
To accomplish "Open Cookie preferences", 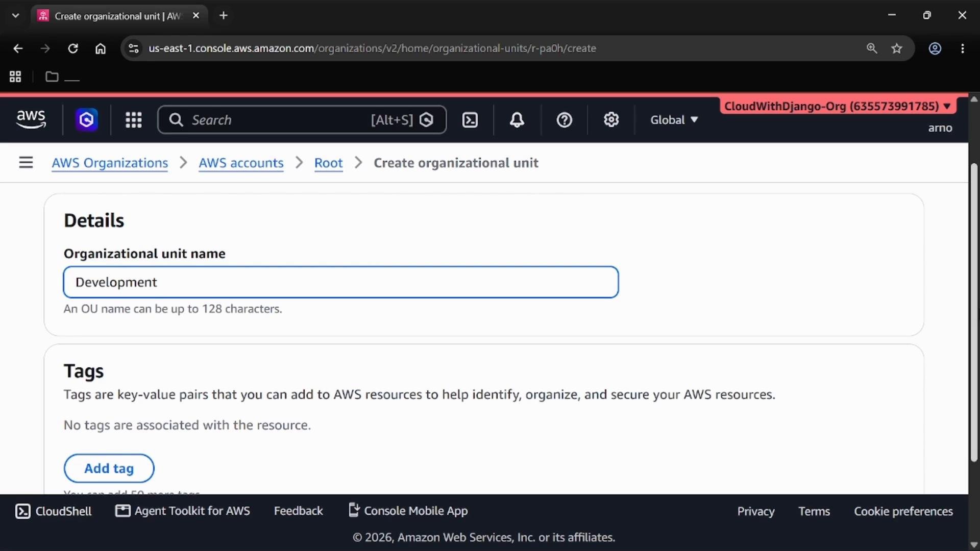I will click(903, 511).
